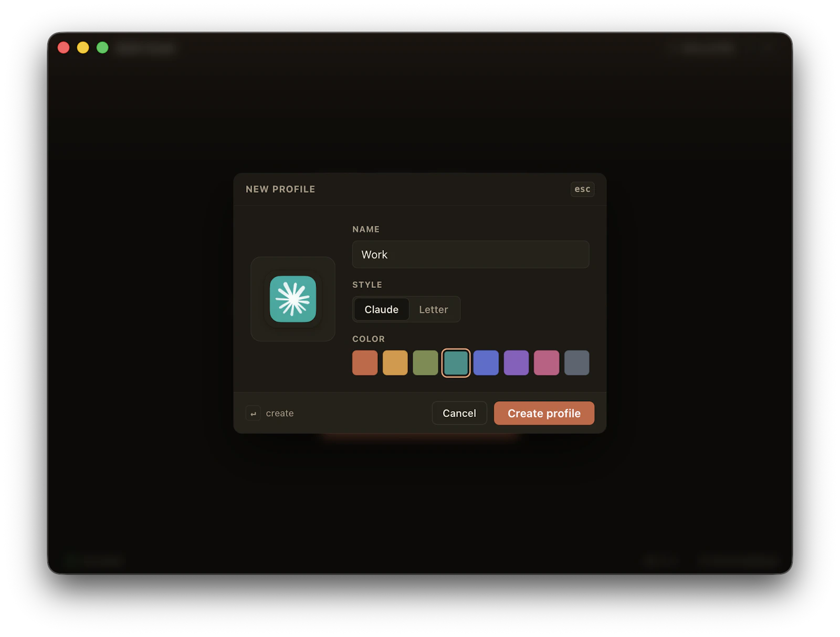Maximize the window with the green button
The height and width of the screenshot is (637, 840).
[102, 48]
